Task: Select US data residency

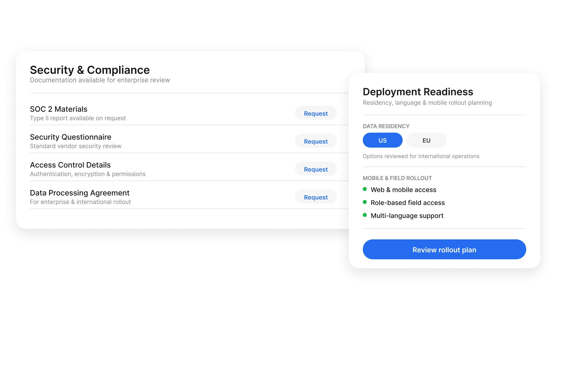Action: click(x=382, y=140)
